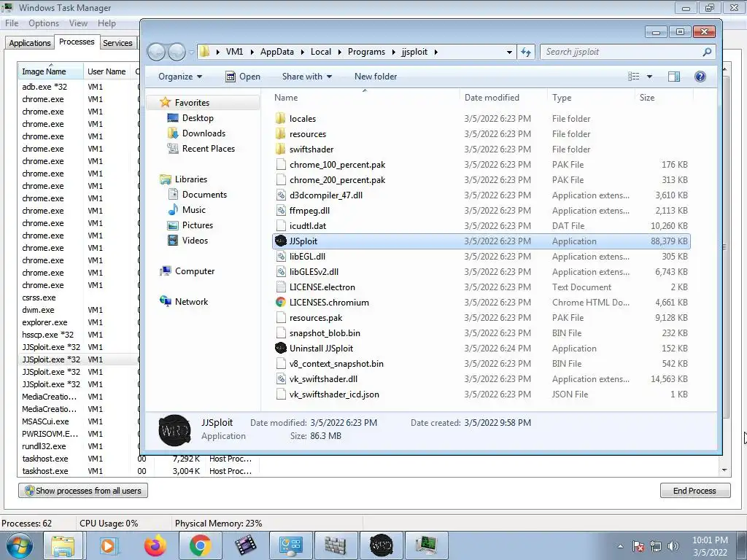Open the Organize dropdown menu
The width and height of the screenshot is (747, 560).
(x=180, y=76)
